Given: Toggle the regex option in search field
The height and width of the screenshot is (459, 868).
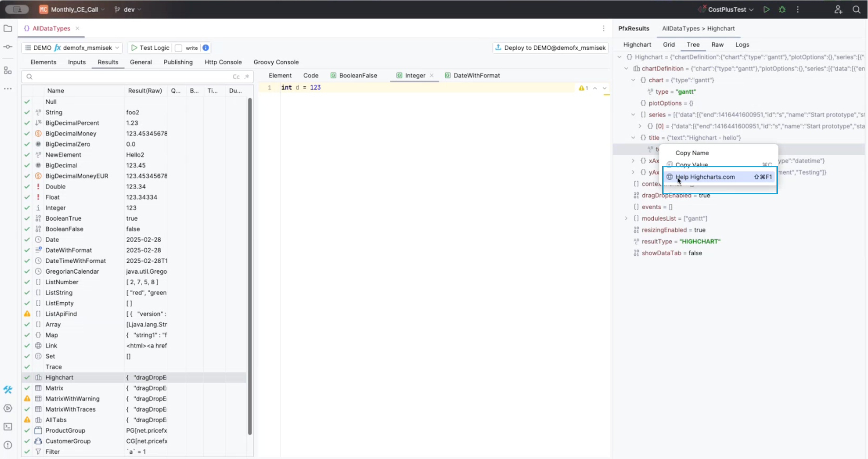Looking at the screenshot, I should [x=247, y=77].
